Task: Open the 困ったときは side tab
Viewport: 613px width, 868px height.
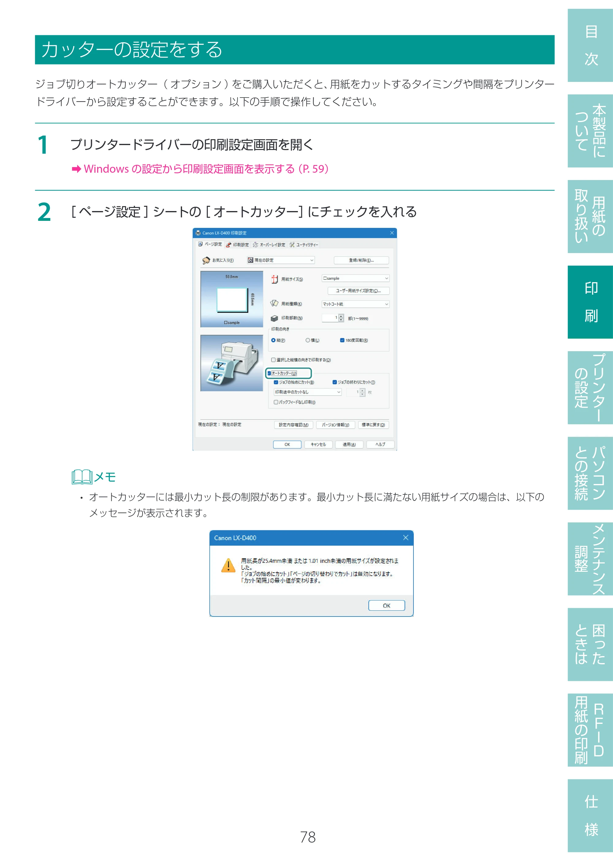Action: coord(590,644)
